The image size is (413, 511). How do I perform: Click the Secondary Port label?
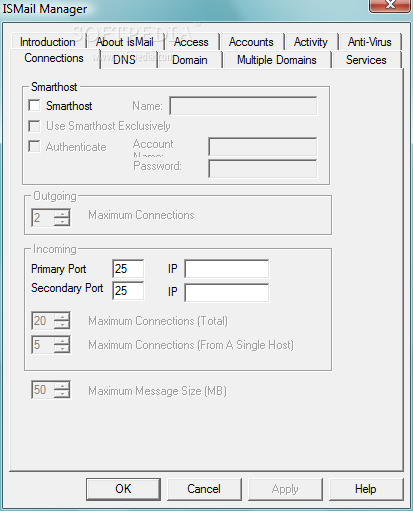pos(67,288)
